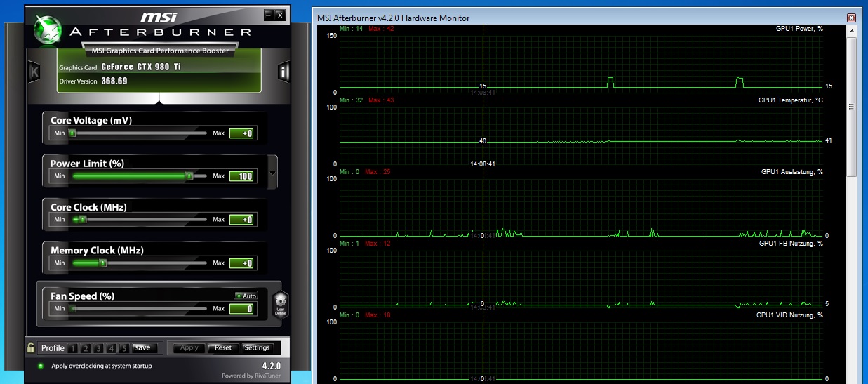Expand the Power Limit dropdown arrow
868x384 pixels.
(x=273, y=172)
